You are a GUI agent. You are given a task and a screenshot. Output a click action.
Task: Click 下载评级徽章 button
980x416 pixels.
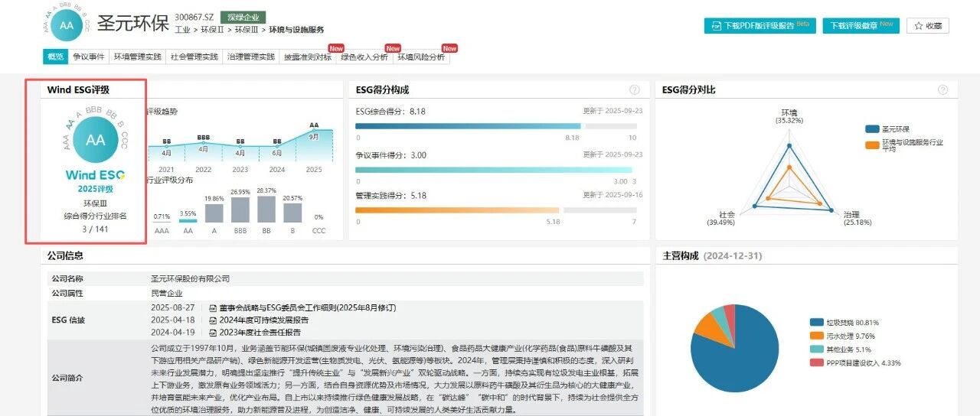coord(861,26)
